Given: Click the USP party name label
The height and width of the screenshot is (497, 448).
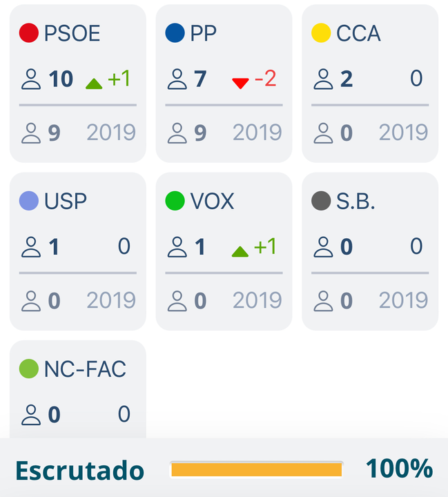Looking at the screenshot, I should [x=66, y=201].
